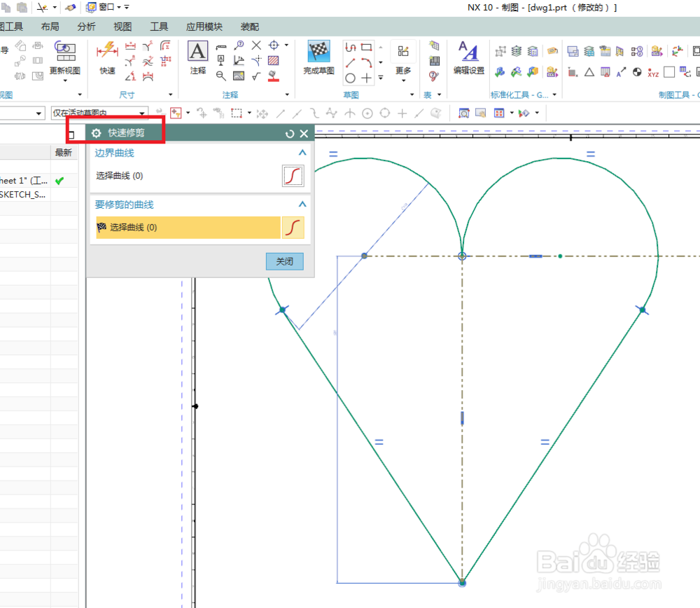700x608 pixels.
Task: Open the Analysis (分析) tab
Action: coord(86,27)
